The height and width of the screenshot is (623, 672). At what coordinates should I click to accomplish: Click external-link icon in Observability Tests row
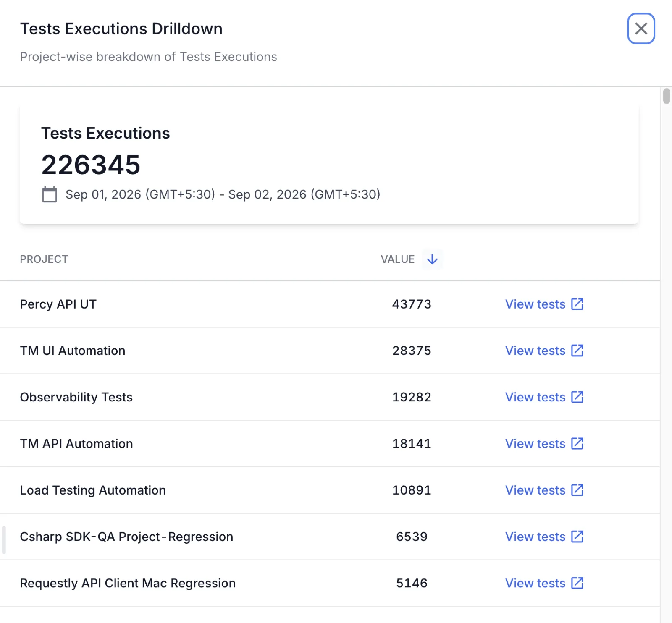coord(577,397)
